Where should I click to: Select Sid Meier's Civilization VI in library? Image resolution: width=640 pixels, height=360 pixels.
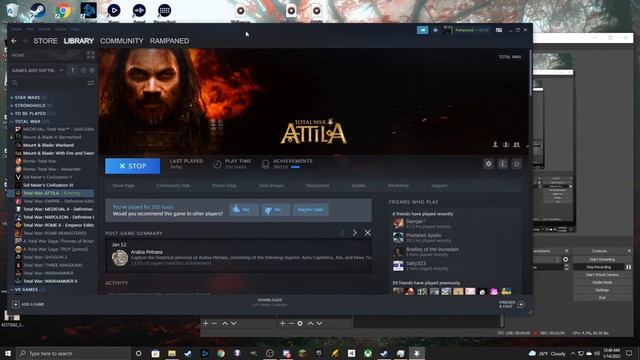(48, 185)
